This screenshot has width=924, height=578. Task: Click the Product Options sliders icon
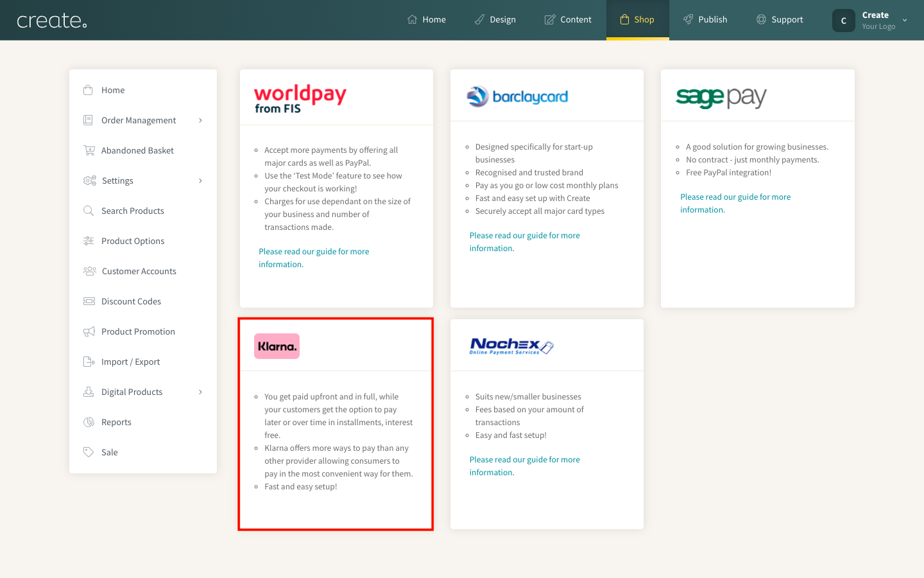[89, 241]
